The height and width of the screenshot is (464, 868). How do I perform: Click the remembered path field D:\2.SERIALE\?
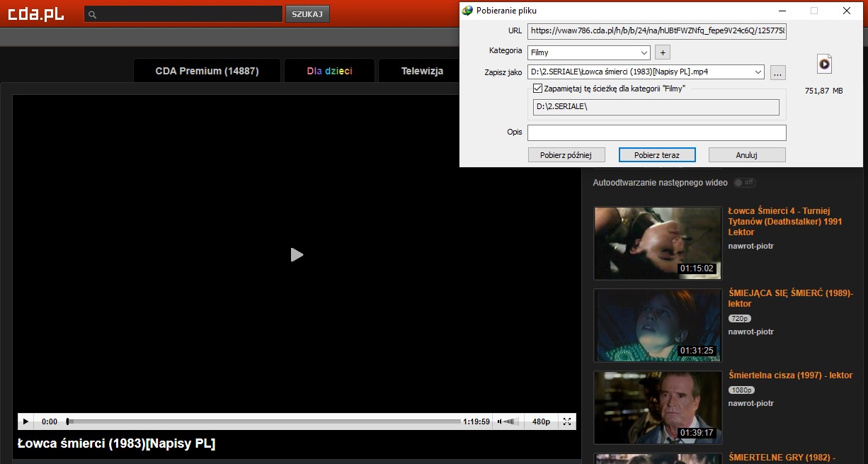(656, 107)
